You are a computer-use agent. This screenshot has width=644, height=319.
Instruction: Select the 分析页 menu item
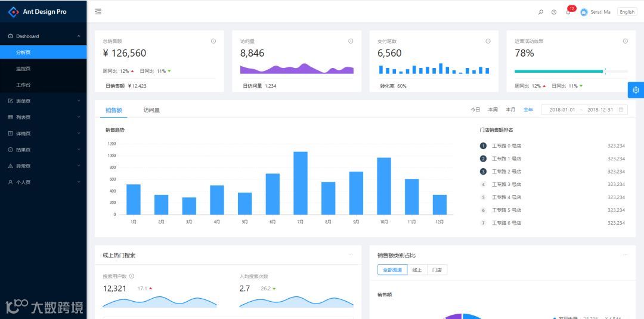coord(43,52)
